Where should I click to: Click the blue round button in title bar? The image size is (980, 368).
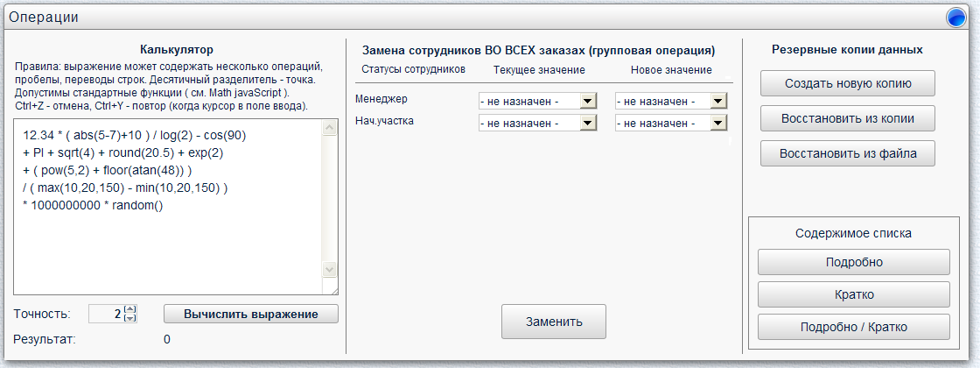956,18
